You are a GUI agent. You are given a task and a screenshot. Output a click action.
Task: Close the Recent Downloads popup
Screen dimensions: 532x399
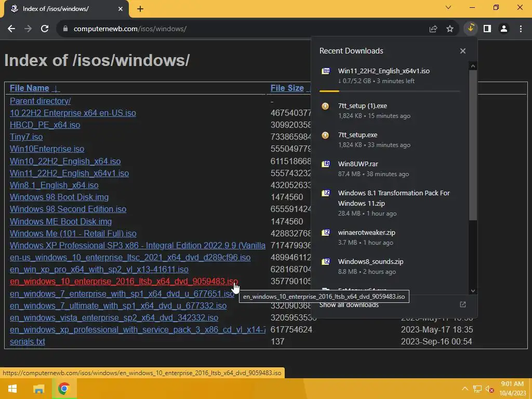coord(463,51)
